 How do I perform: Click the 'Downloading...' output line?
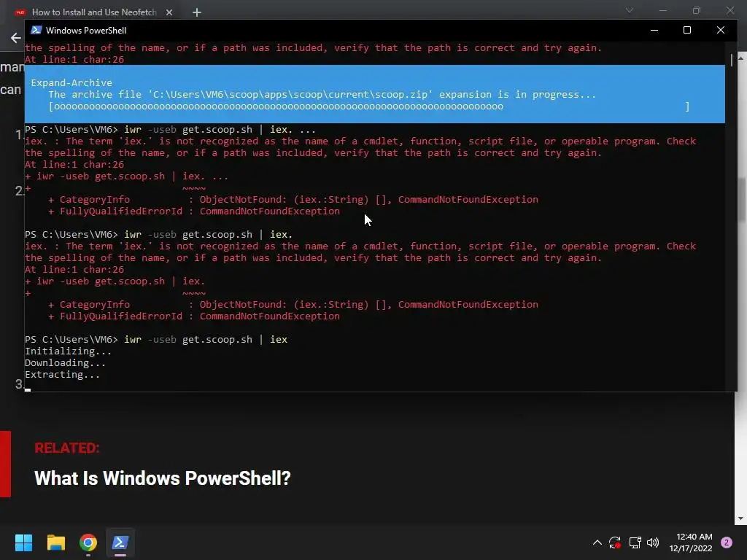coord(65,363)
